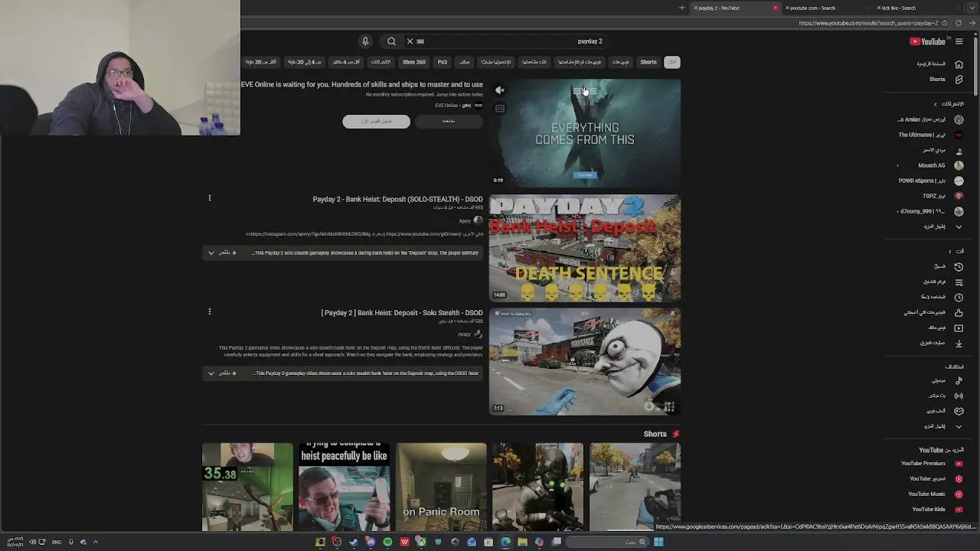Select the Ps3 filter chip
The height and width of the screenshot is (551, 980).
pyautogui.click(x=443, y=62)
